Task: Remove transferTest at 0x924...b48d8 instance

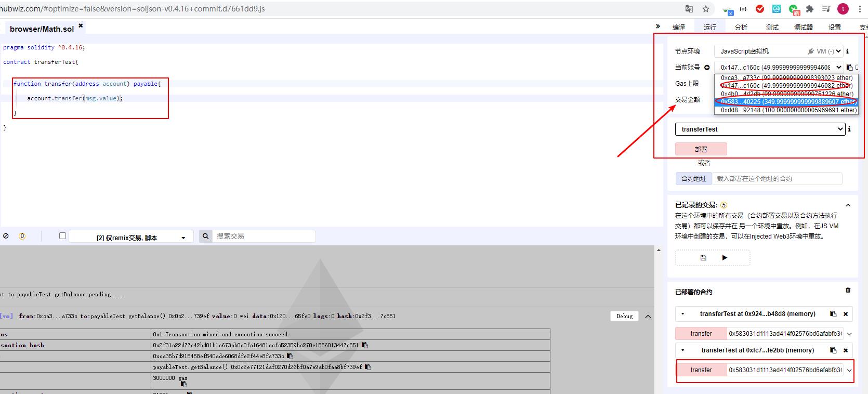Action: tap(846, 314)
